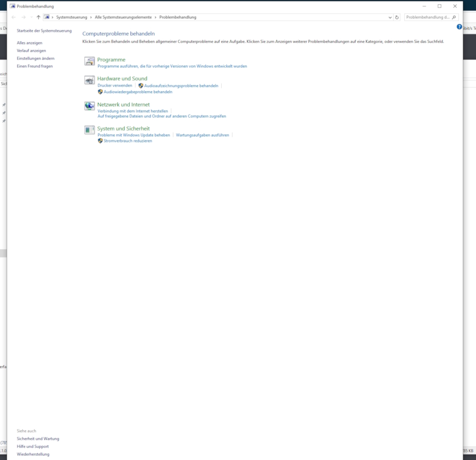Click the refresh button in address bar
476x460 pixels.
click(397, 17)
